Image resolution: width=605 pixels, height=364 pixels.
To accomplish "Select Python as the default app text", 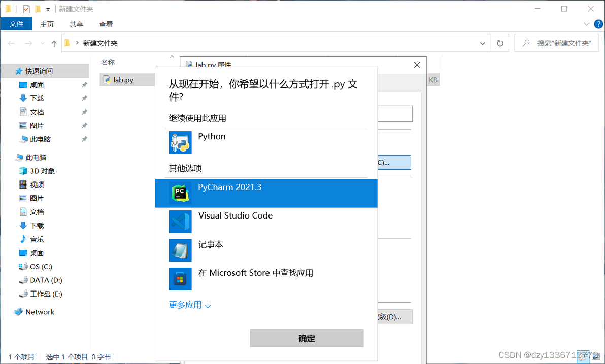I will [212, 136].
